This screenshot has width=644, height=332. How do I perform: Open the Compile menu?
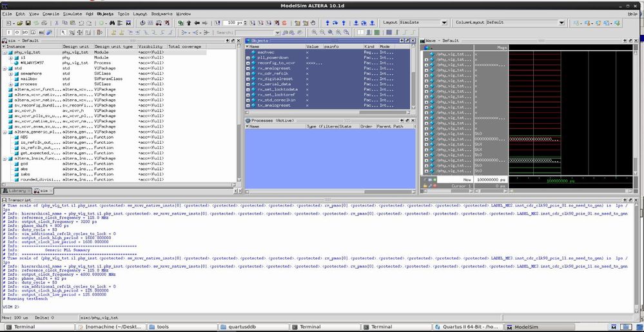(x=51, y=14)
